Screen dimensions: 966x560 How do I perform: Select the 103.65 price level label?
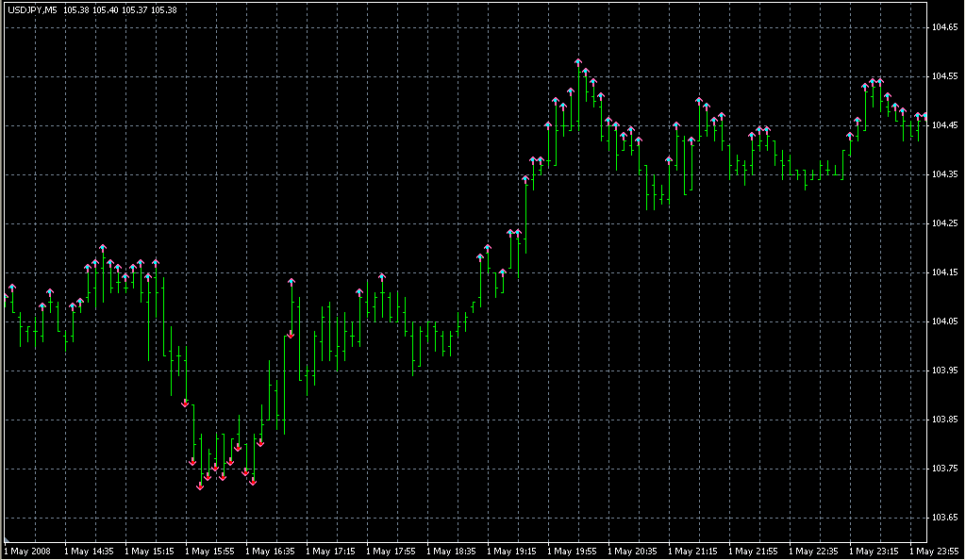click(x=945, y=518)
